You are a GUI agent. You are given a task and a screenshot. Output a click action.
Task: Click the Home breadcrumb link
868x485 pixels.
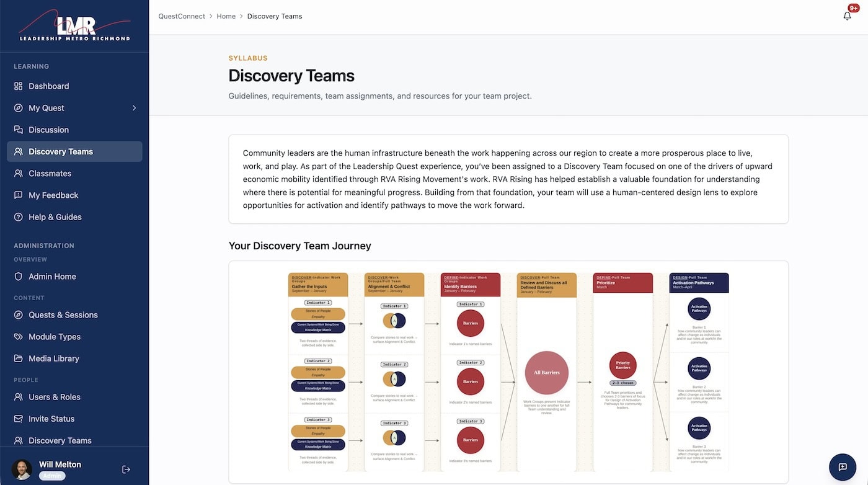(226, 16)
